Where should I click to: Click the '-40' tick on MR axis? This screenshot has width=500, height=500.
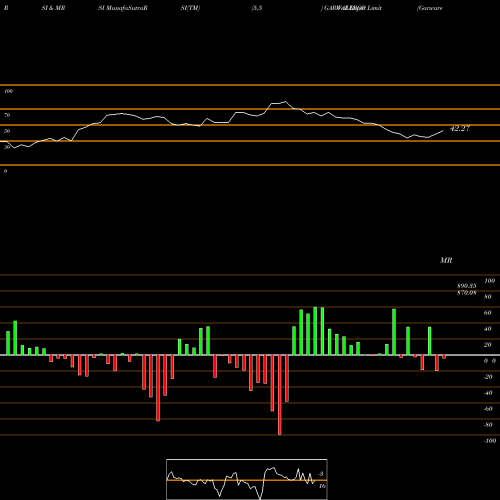click(x=488, y=393)
